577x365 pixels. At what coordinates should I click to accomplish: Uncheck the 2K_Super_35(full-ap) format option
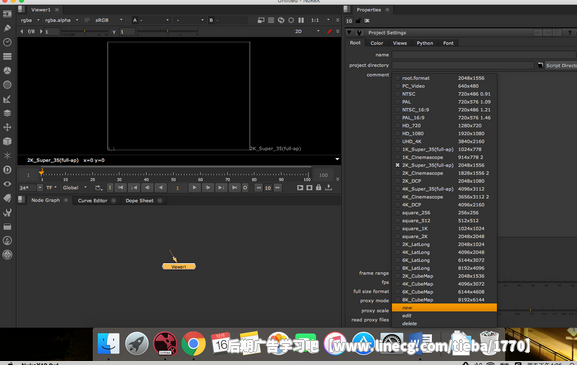click(x=398, y=165)
